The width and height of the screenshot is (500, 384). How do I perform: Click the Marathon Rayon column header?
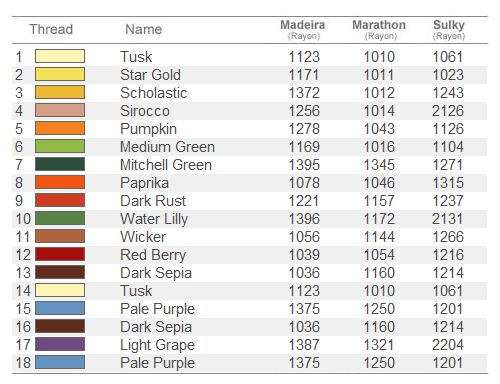pyautogui.click(x=379, y=29)
